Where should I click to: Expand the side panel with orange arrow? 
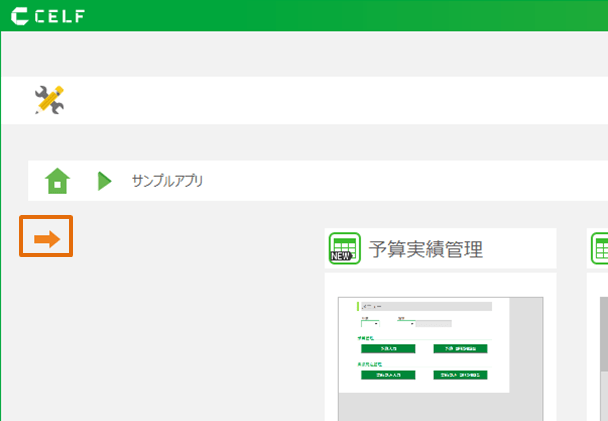(46, 238)
